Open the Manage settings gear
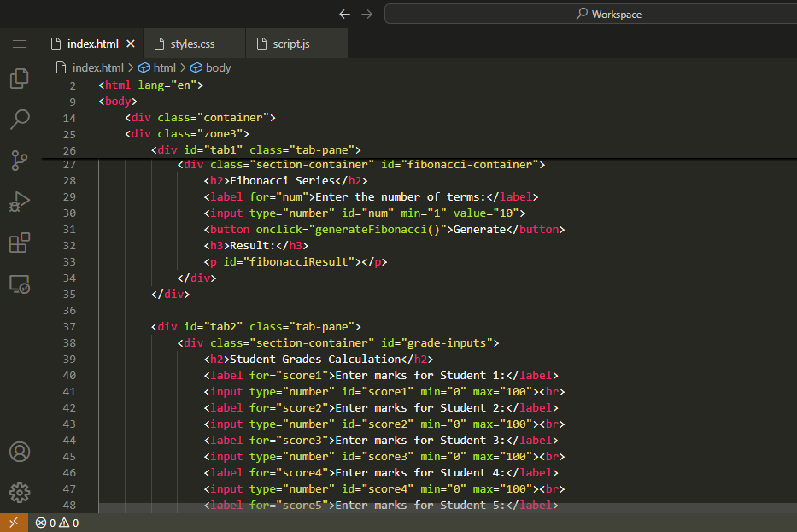797x532 pixels. tap(19, 493)
